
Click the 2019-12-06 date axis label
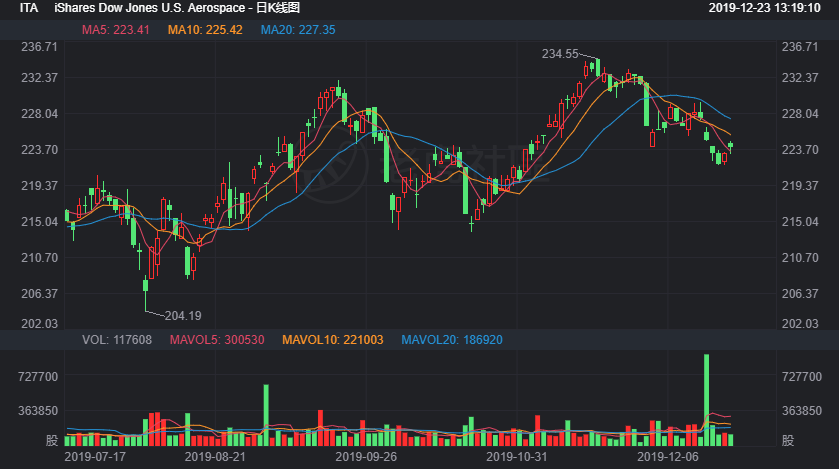pos(668,457)
